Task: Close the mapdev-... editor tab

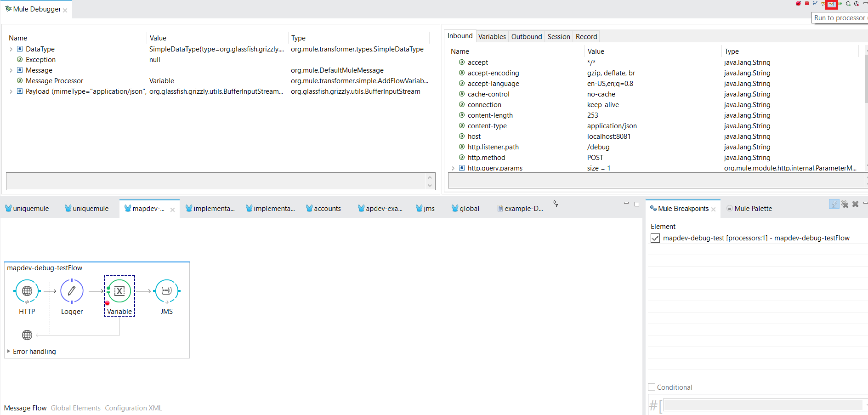Action: (172, 210)
